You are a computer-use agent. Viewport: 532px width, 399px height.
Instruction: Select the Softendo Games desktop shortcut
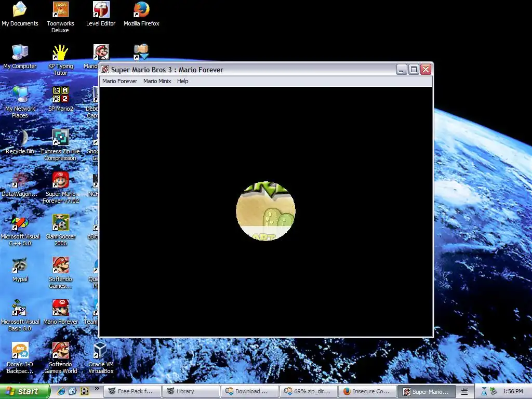point(60,273)
